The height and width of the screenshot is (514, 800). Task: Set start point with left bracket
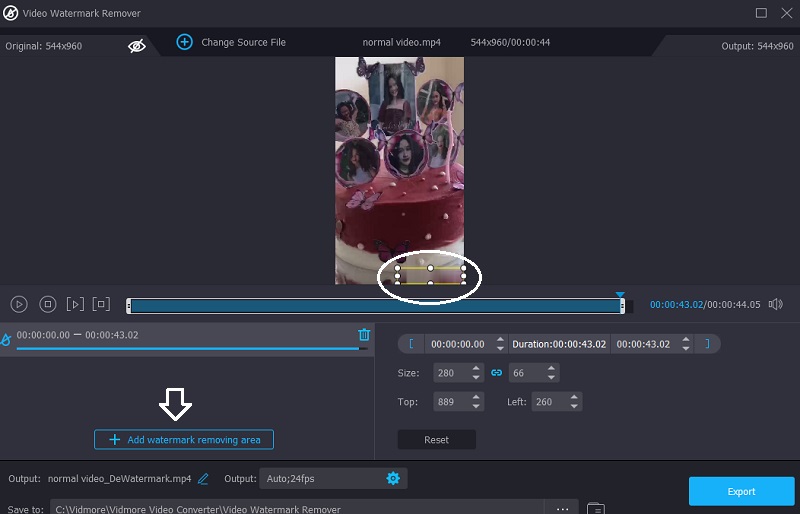[411, 344]
